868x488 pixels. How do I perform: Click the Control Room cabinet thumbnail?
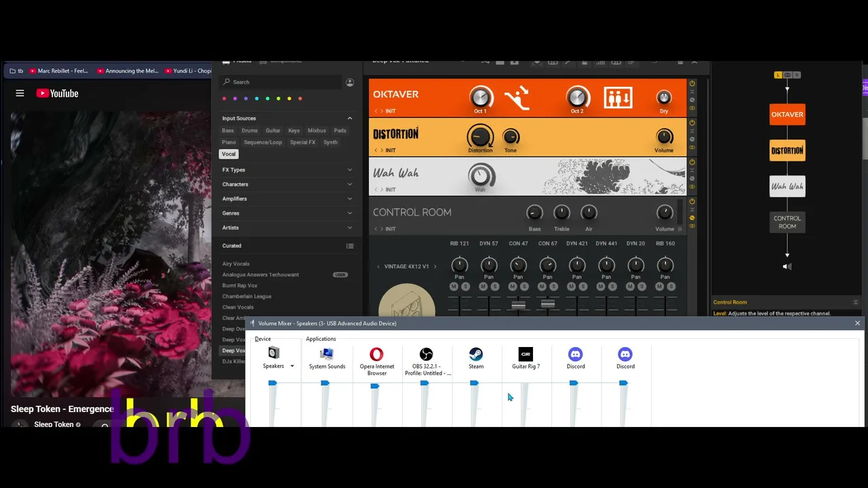pyautogui.click(x=407, y=301)
